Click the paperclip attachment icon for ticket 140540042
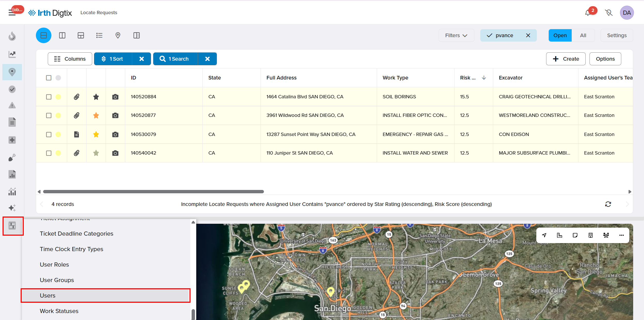Image resolution: width=644 pixels, height=320 pixels. coord(77,153)
